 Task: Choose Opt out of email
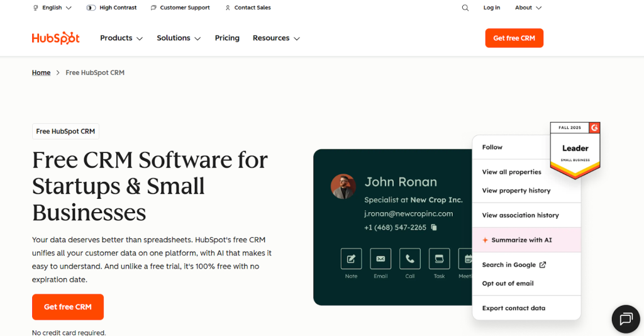pyautogui.click(x=508, y=283)
